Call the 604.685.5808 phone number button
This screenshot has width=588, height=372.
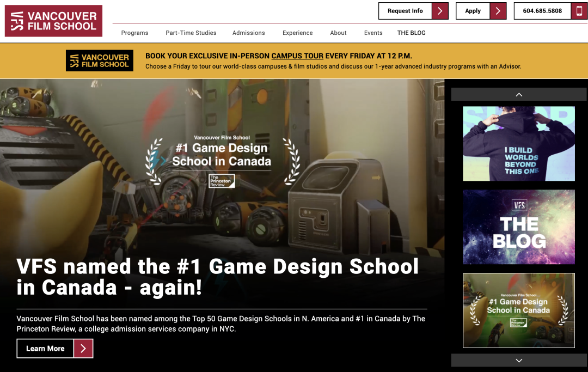tap(550, 11)
